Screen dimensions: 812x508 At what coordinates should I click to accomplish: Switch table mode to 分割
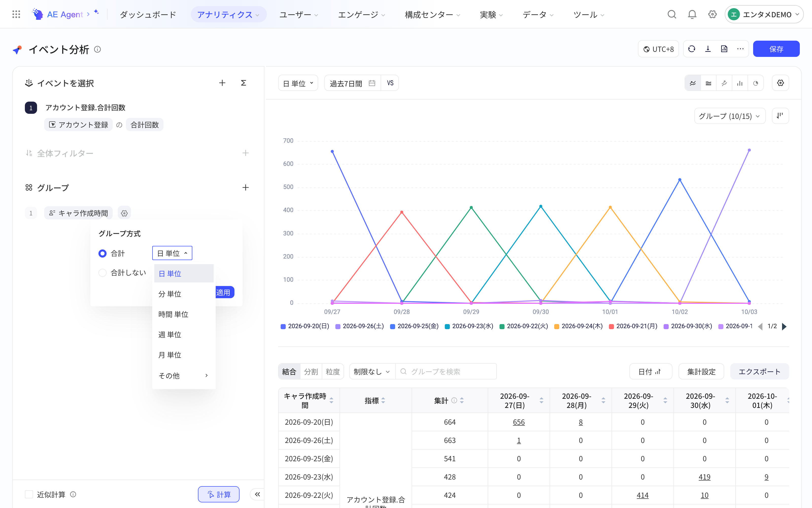click(311, 372)
